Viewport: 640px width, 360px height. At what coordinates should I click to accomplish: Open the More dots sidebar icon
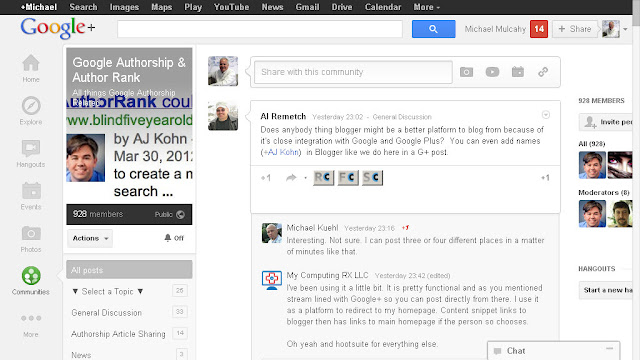point(31,318)
